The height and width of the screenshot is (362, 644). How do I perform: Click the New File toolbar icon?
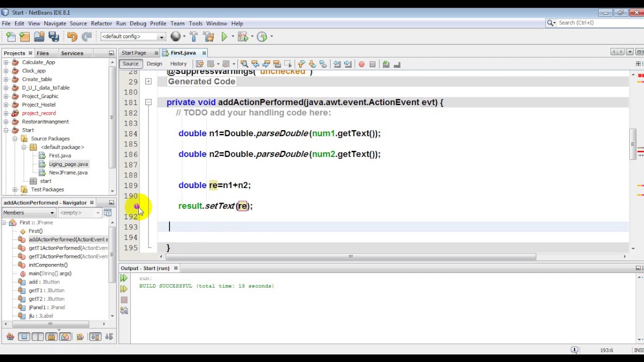pyautogui.click(x=11, y=37)
